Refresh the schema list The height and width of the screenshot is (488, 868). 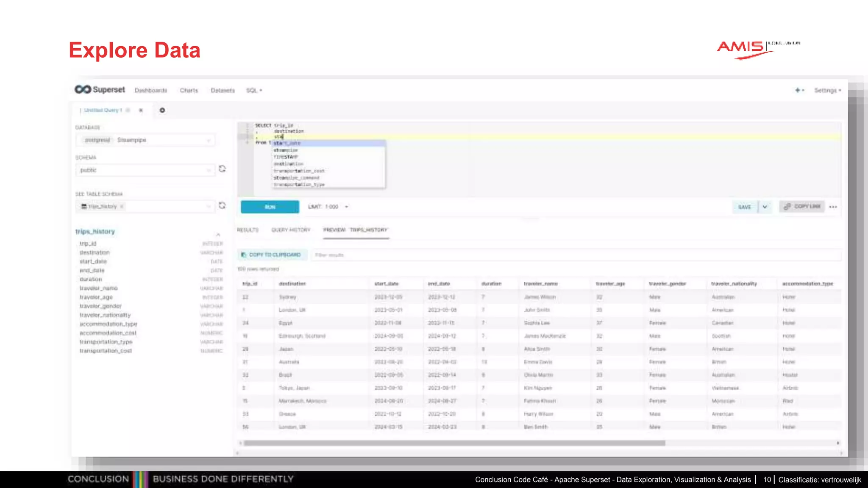tap(222, 169)
